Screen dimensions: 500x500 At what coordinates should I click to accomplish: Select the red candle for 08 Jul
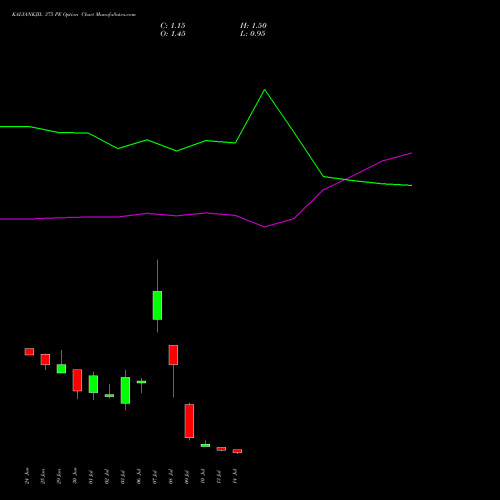coord(173,355)
